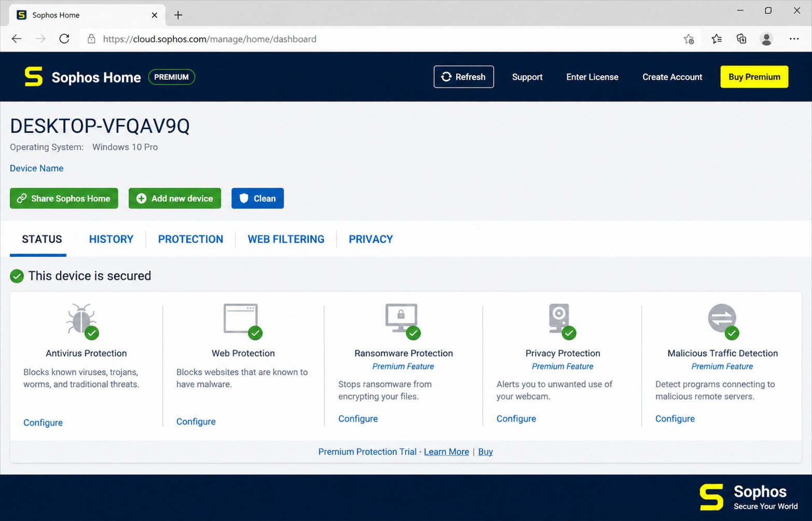Screen dimensions: 812x521
Task: Open the browser Collections icon
Action: point(741,39)
